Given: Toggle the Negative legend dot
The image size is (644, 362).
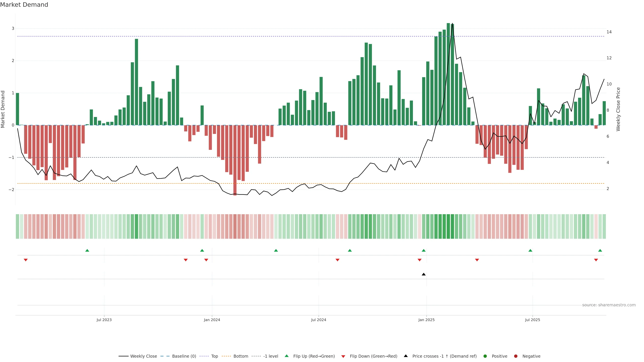Looking at the screenshot, I should coord(516,356).
